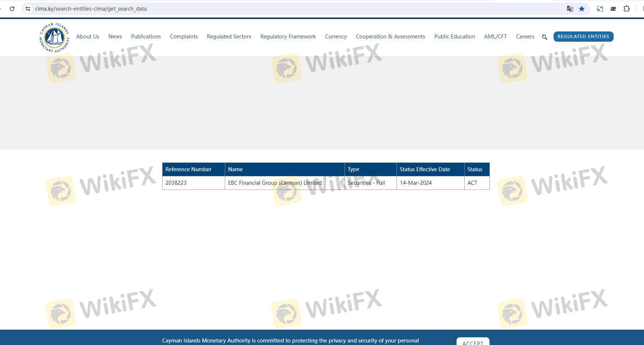Go to the Careers page
The height and width of the screenshot is (345, 644).
coord(525,37)
